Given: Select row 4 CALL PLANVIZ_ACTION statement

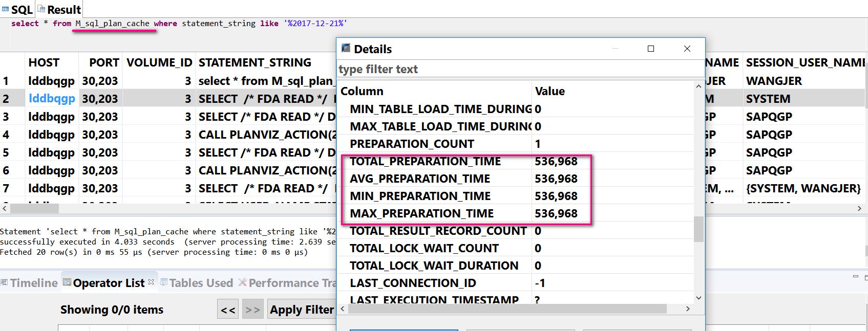Looking at the screenshot, I should click(267, 135).
